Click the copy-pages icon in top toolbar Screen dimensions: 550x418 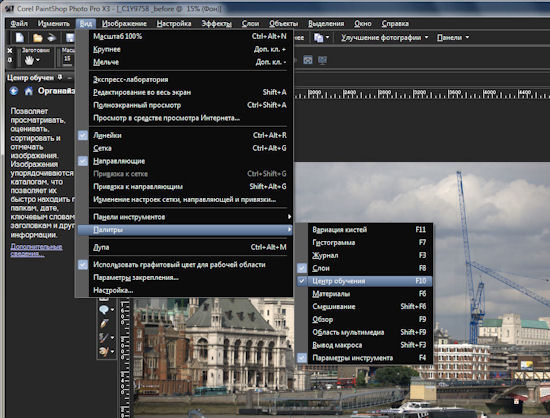pyautogui.click(x=318, y=38)
